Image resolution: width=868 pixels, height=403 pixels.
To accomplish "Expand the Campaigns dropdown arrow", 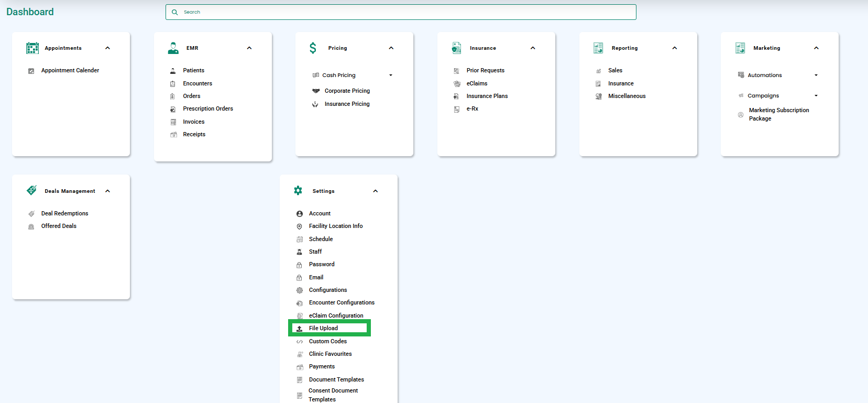I will pyautogui.click(x=816, y=96).
